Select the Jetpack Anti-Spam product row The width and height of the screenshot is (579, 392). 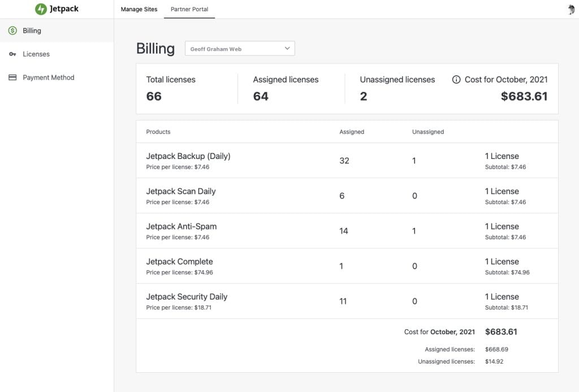coord(347,231)
